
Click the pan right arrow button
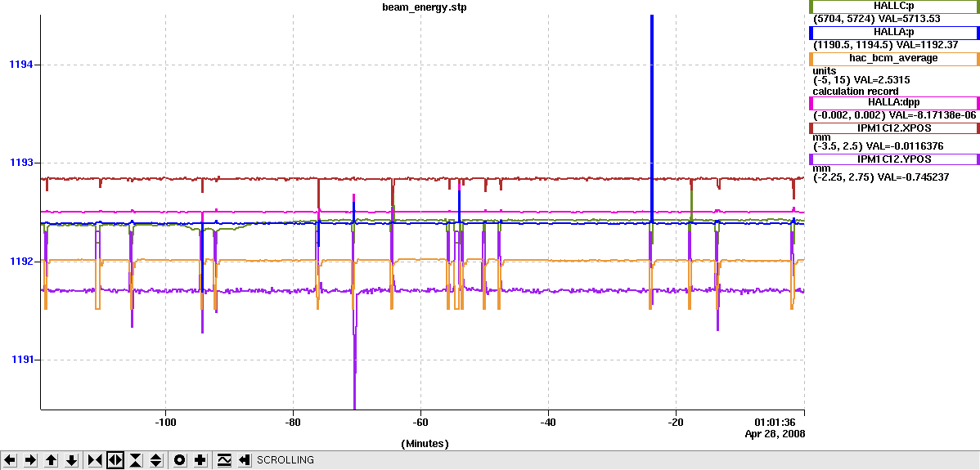[31, 461]
